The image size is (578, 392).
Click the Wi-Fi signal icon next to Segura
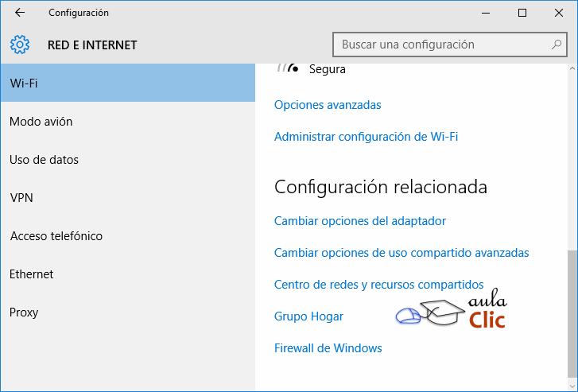point(287,68)
